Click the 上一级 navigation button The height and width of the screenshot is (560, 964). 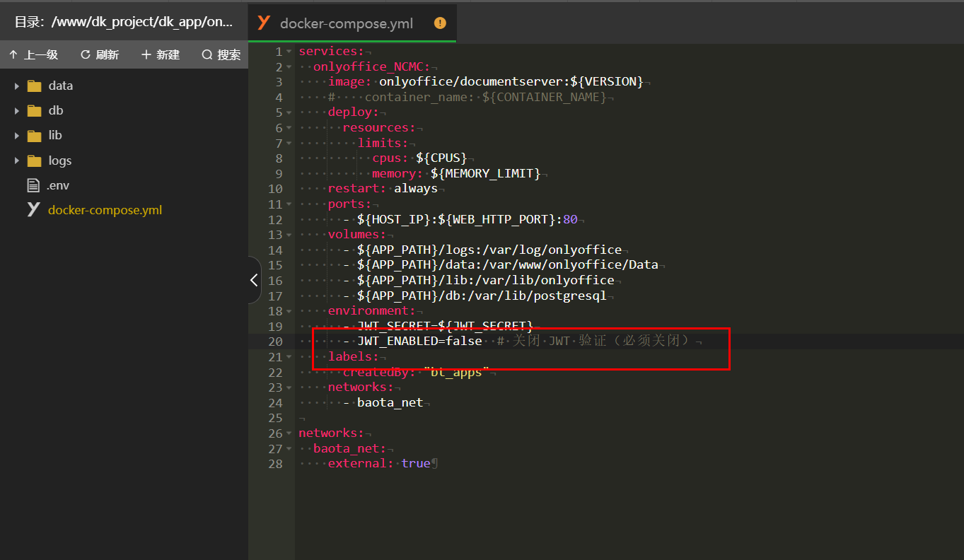coord(34,54)
